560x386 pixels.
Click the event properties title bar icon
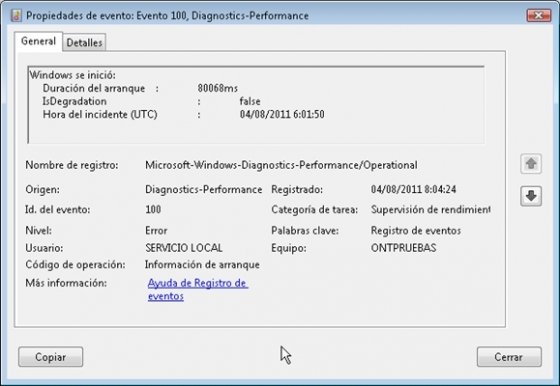[16, 16]
